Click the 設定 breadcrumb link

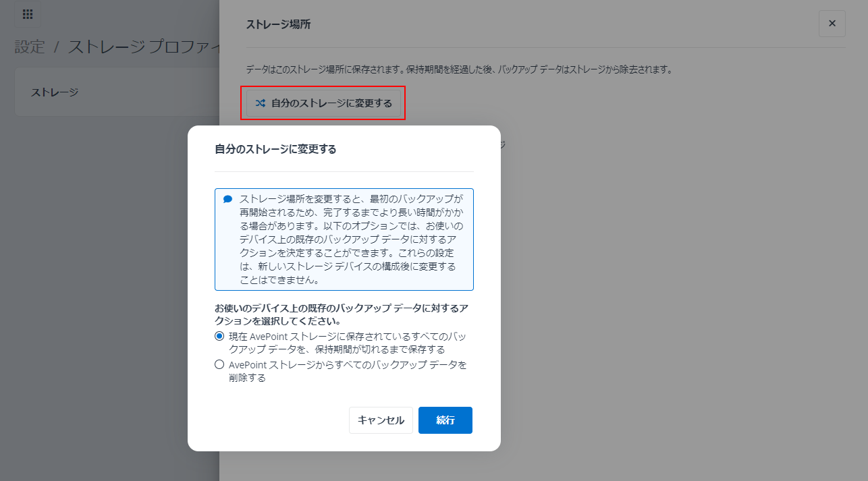pos(30,47)
